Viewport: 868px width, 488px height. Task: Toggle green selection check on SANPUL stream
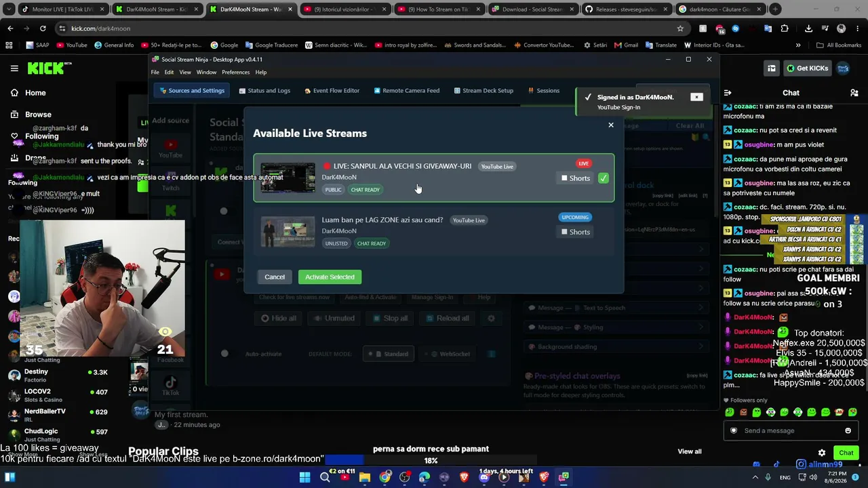(x=603, y=178)
